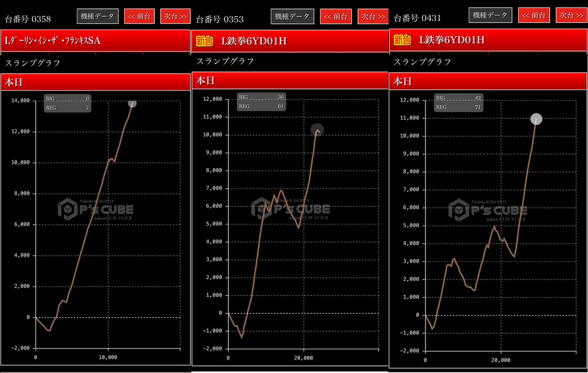Go to 次台 from machine 0431

pyautogui.click(x=572, y=15)
